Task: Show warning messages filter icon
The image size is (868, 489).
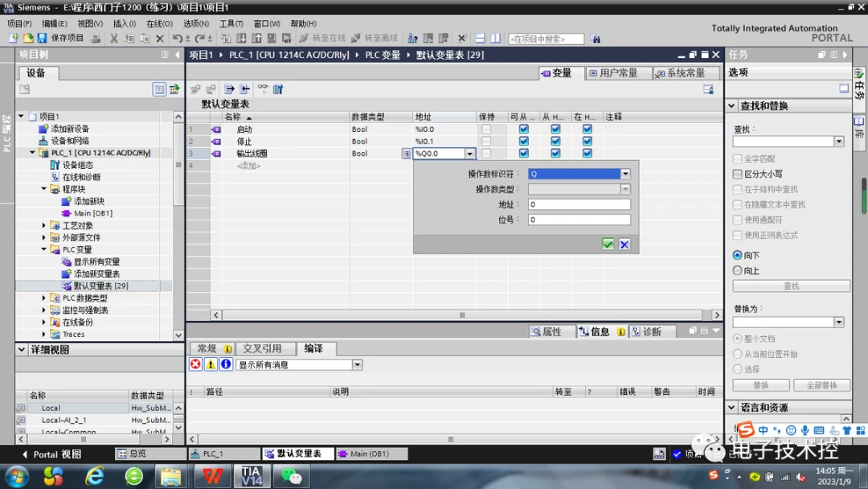Action: click(x=211, y=364)
